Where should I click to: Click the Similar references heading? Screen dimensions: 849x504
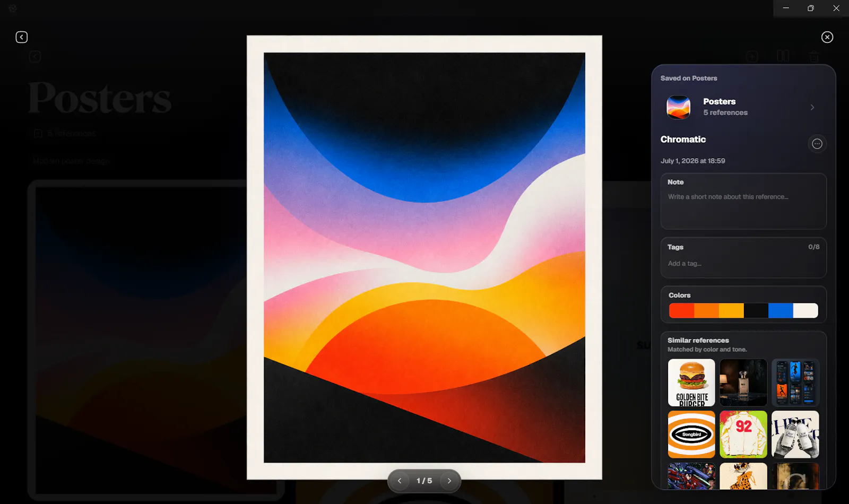click(698, 340)
